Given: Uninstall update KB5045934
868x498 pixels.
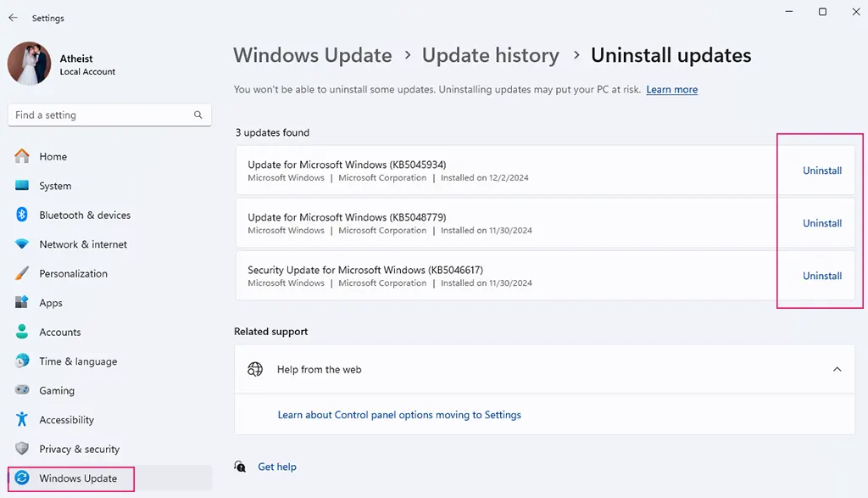Looking at the screenshot, I should pyautogui.click(x=821, y=170).
